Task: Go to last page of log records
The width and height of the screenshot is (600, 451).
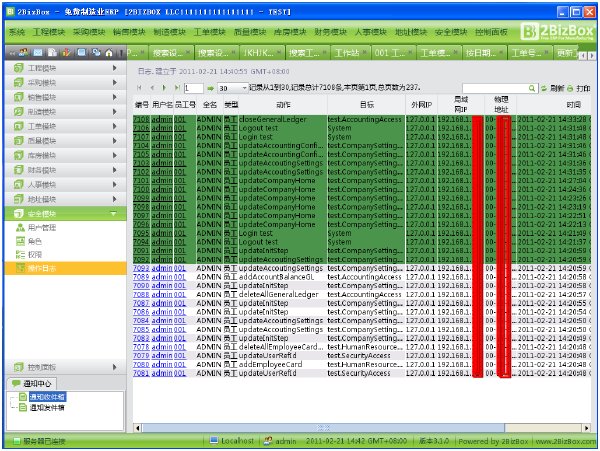Action: (x=177, y=88)
